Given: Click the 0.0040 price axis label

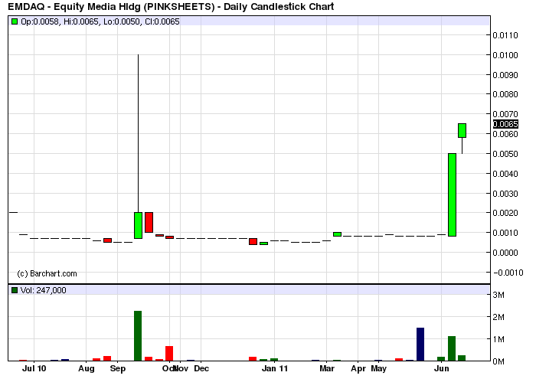Looking at the screenshot, I should click(x=505, y=174).
